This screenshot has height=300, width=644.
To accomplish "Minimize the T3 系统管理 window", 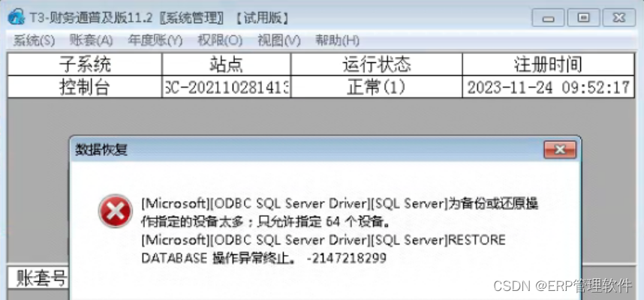I will (549, 18).
